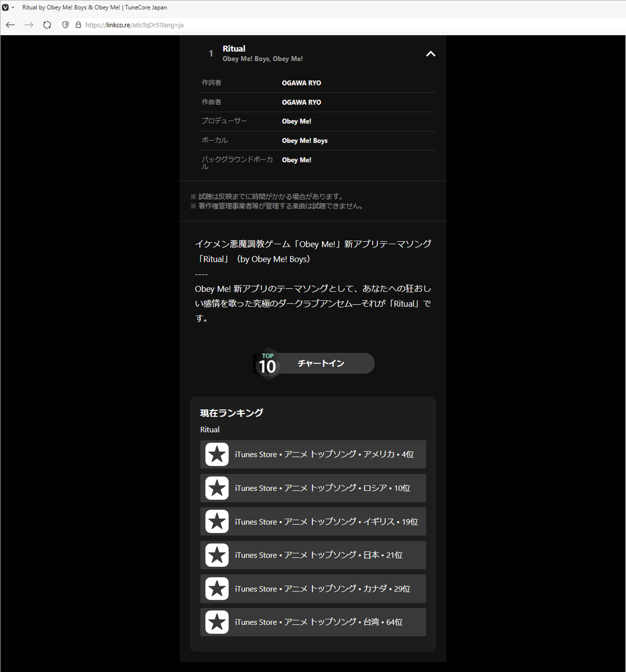The image size is (626, 672).
Task: Open the Vivaldi browser menu icon
Action: pos(6,7)
